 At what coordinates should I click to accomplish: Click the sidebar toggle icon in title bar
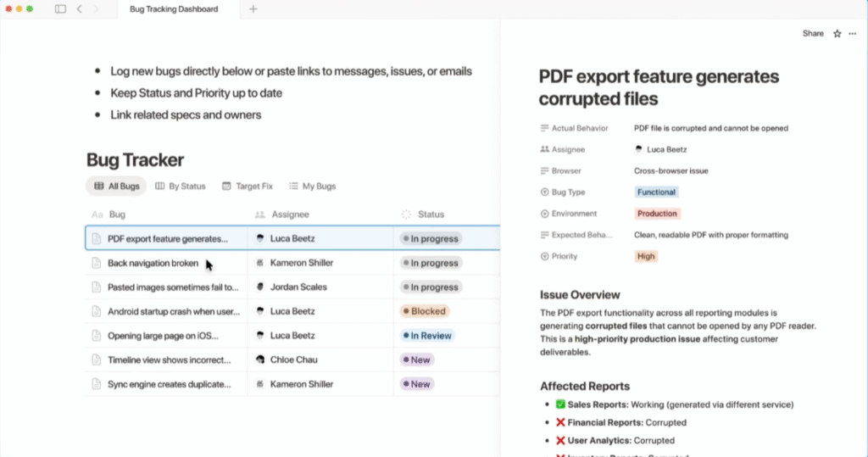(x=60, y=9)
